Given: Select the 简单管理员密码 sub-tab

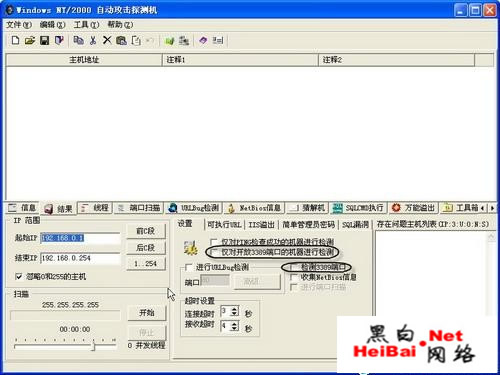Looking at the screenshot, I should click(x=309, y=225).
